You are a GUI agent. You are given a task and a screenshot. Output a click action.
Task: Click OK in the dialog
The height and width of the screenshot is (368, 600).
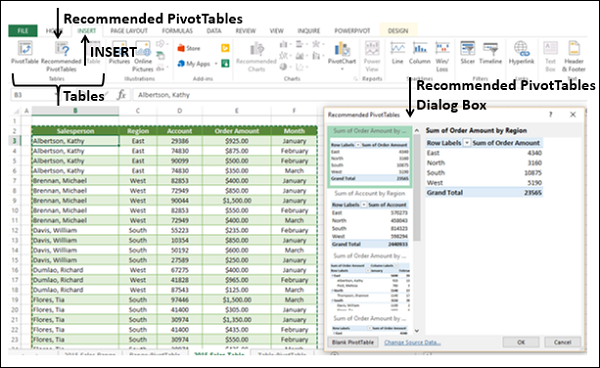(x=521, y=342)
